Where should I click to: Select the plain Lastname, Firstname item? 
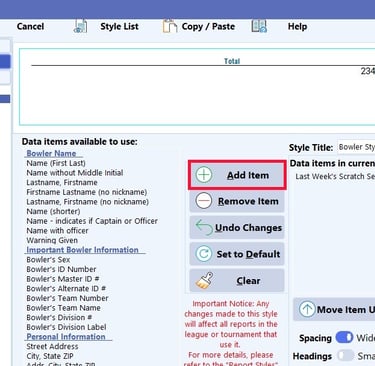(62, 182)
